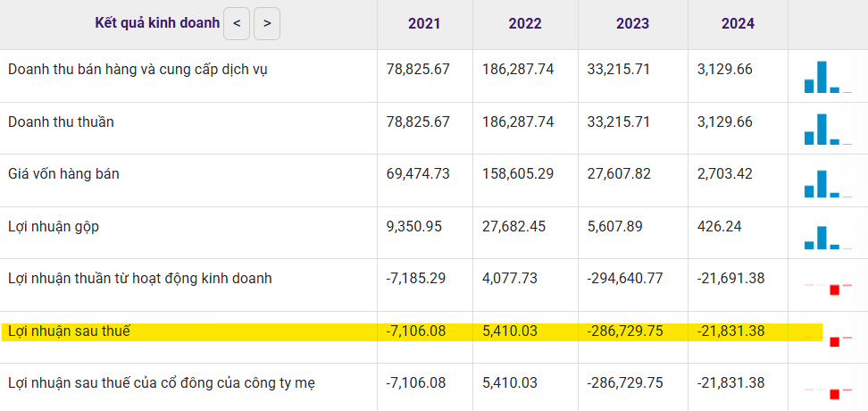Select operating profit value -294,640.77
The width and height of the screenshot is (868, 411).
[624, 278]
